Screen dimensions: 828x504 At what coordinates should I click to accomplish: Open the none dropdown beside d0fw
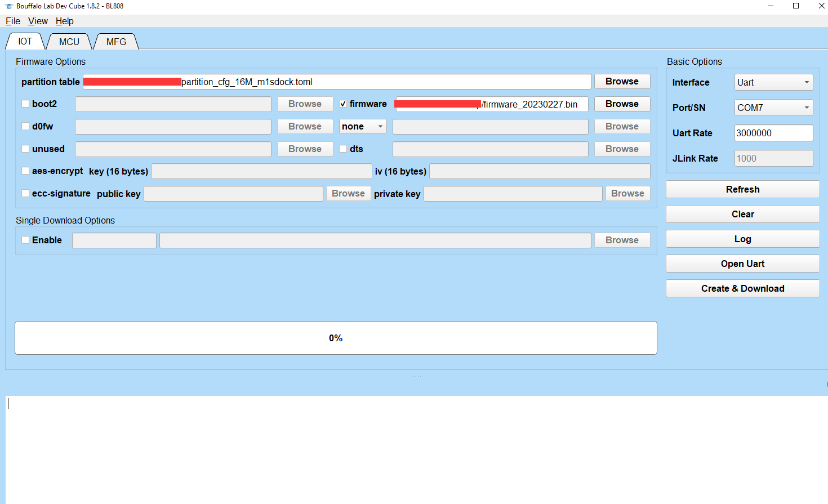pos(363,126)
